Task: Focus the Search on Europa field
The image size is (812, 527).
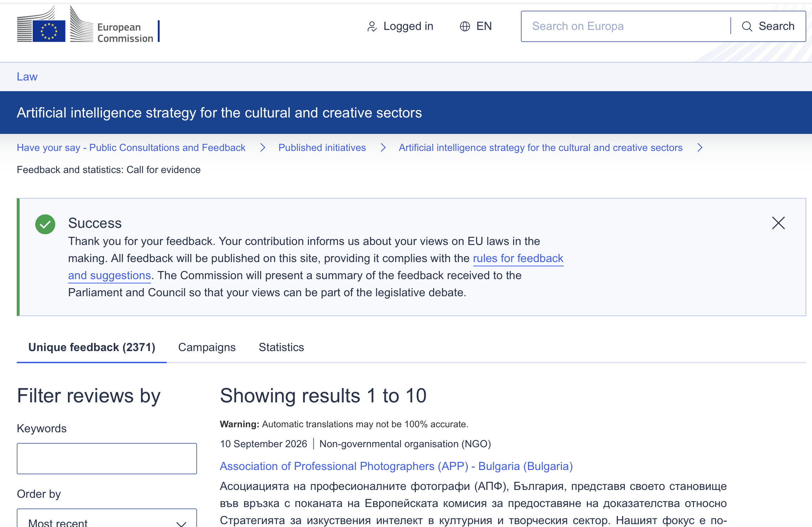Action: (x=626, y=26)
